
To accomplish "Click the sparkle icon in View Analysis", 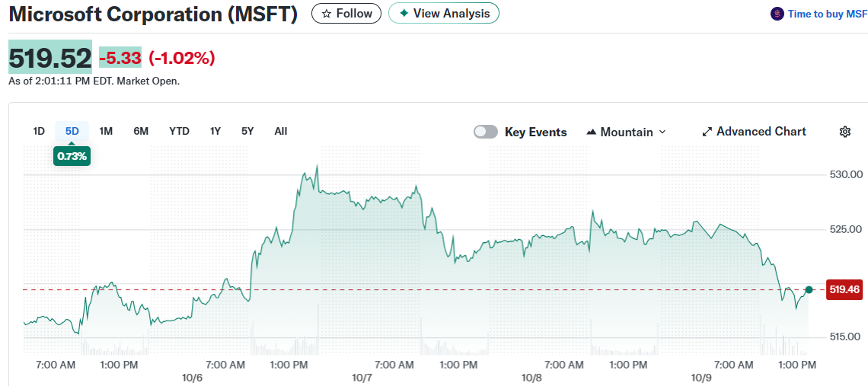I will point(404,13).
